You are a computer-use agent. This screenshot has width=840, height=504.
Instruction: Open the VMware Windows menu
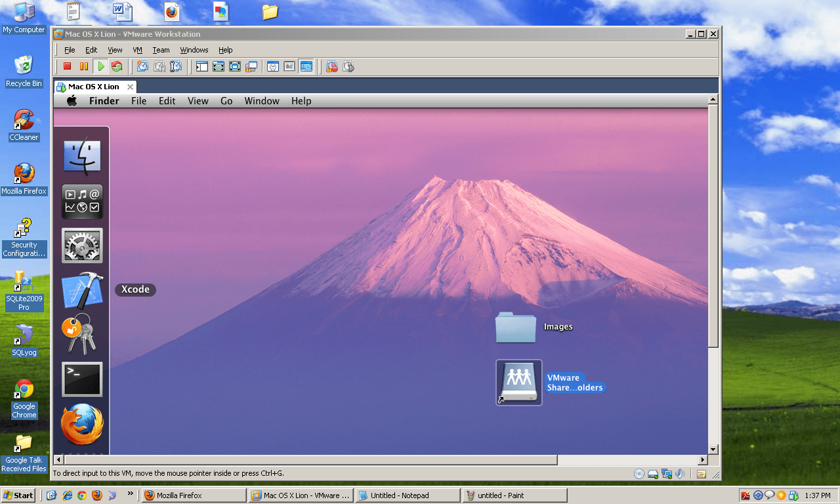194,50
